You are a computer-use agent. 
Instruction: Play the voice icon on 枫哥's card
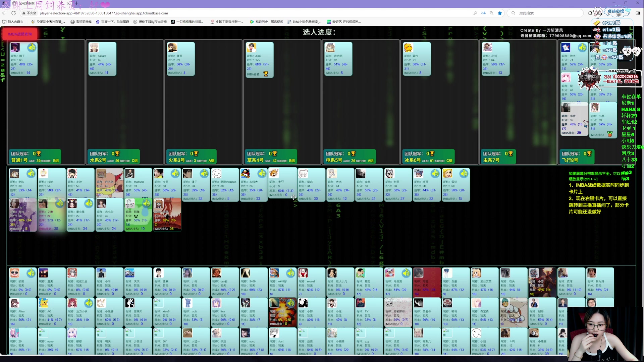(x=435, y=173)
